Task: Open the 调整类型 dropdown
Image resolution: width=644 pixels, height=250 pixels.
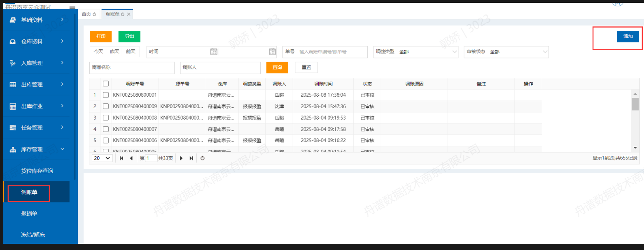Action: point(416,52)
